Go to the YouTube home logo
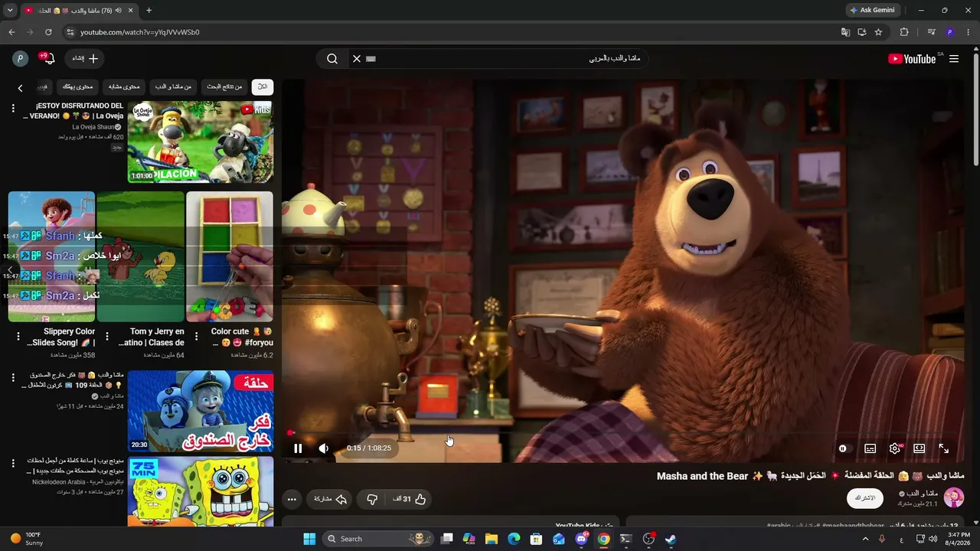980x551 pixels. (x=913, y=59)
